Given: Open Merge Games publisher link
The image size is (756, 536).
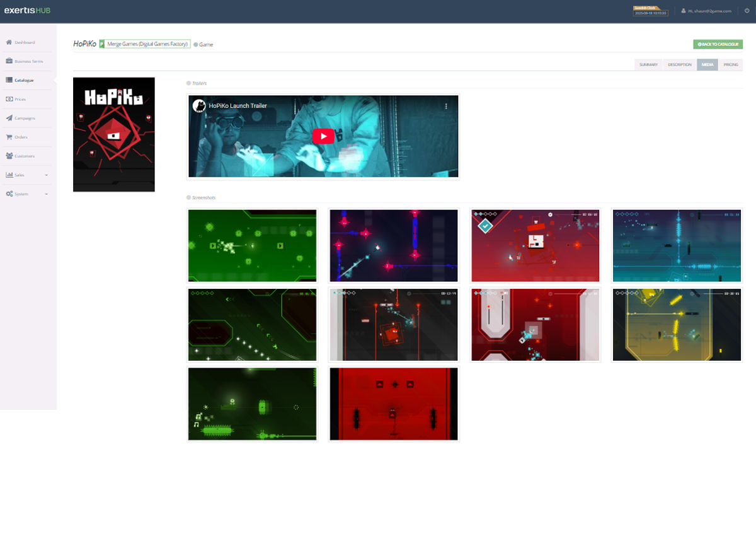Looking at the screenshot, I should [148, 44].
